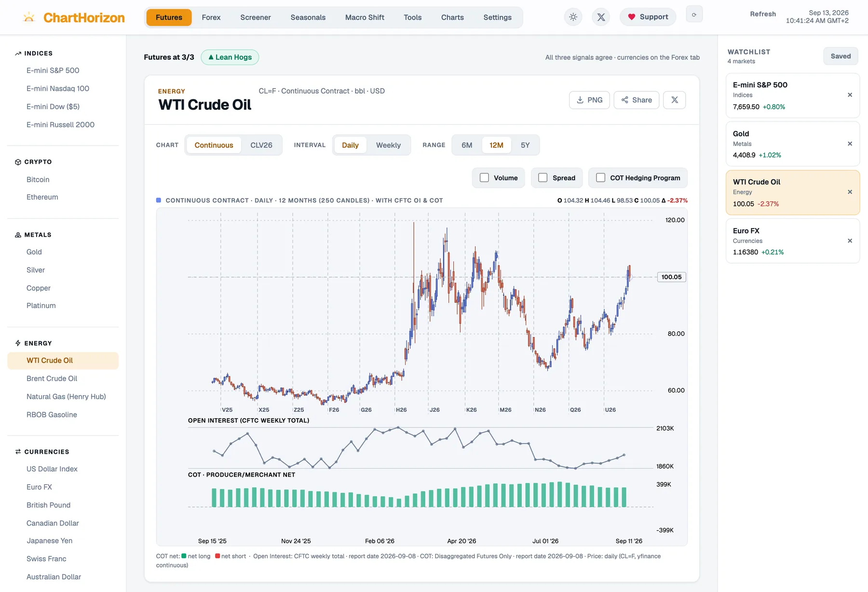Select Silver in the Metals section
This screenshot has width=868, height=592.
(x=63, y=270)
